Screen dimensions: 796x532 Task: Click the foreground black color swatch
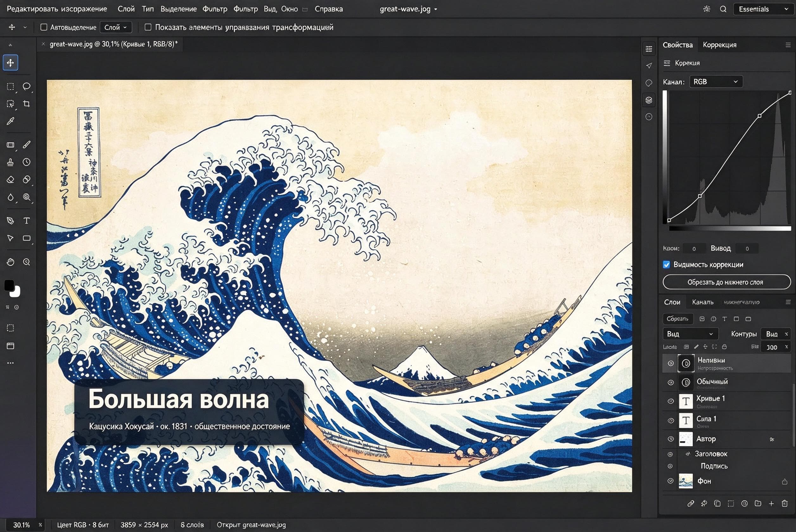(x=9, y=285)
